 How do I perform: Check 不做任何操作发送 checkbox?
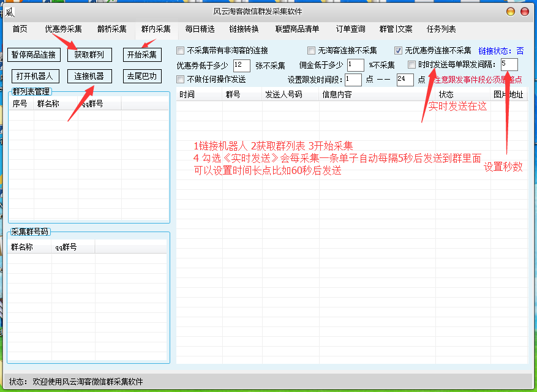coord(180,80)
